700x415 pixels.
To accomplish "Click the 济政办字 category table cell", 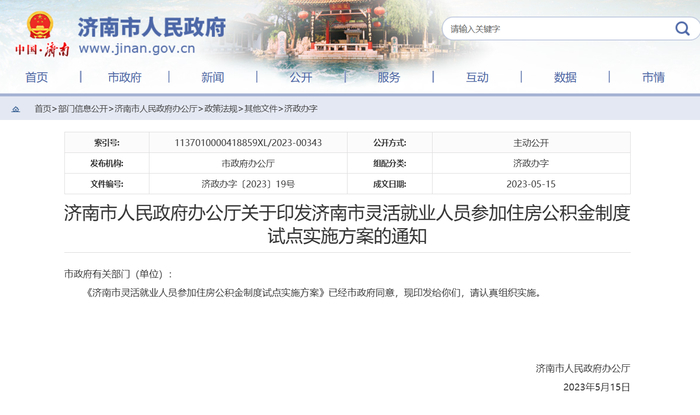I will 531,163.
